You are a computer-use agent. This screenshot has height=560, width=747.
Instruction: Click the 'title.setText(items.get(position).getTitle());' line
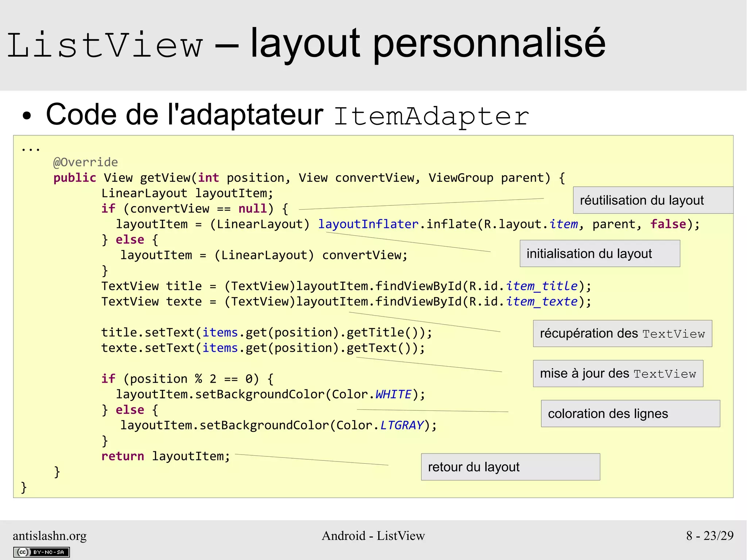tap(267, 332)
